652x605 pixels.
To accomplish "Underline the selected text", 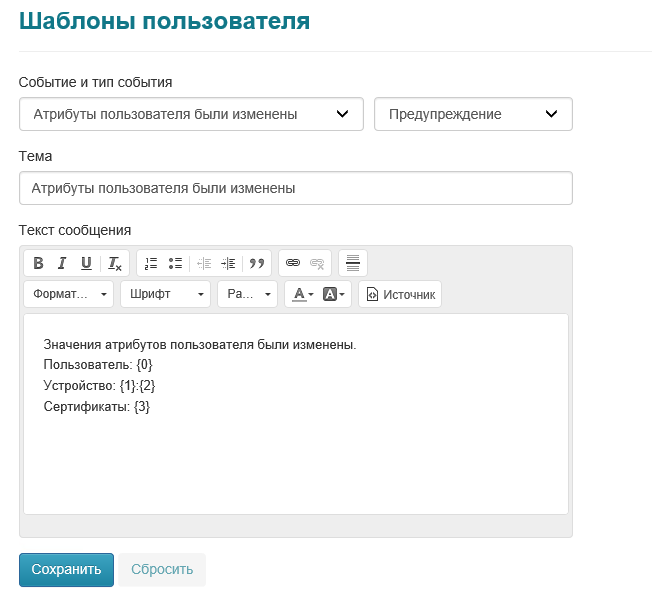I will pyautogui.click(x=86, y=263).
